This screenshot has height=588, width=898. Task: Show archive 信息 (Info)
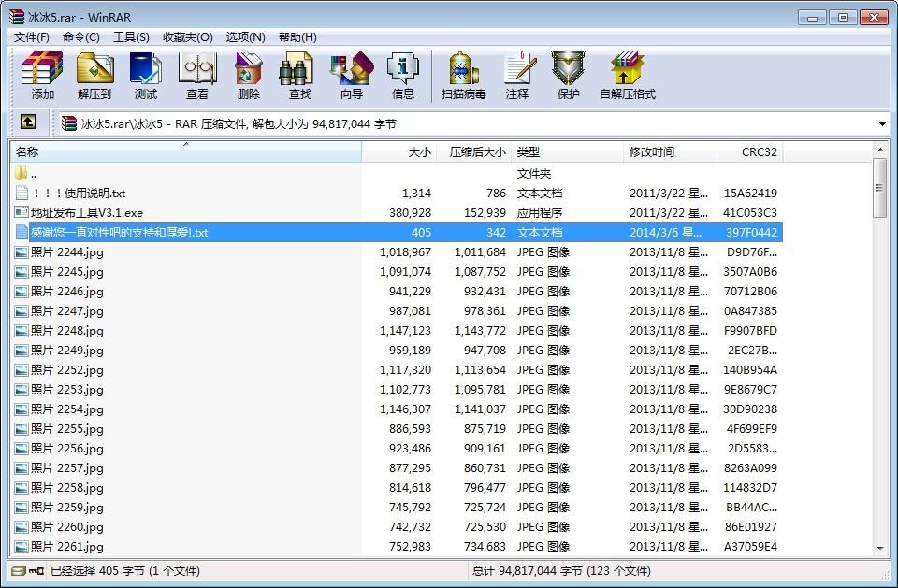point(402,75)
